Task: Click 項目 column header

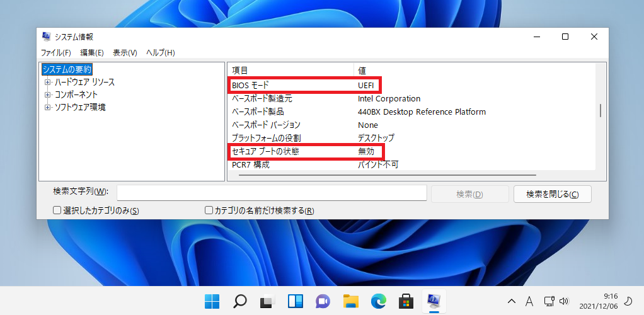Action: [290, 70]
